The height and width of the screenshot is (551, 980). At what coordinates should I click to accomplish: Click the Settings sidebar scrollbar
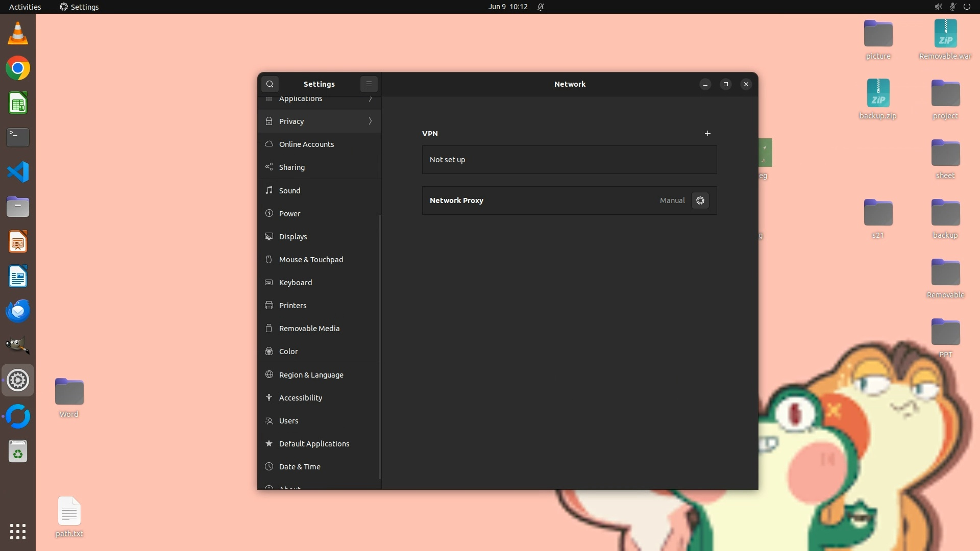click(380, 347)
